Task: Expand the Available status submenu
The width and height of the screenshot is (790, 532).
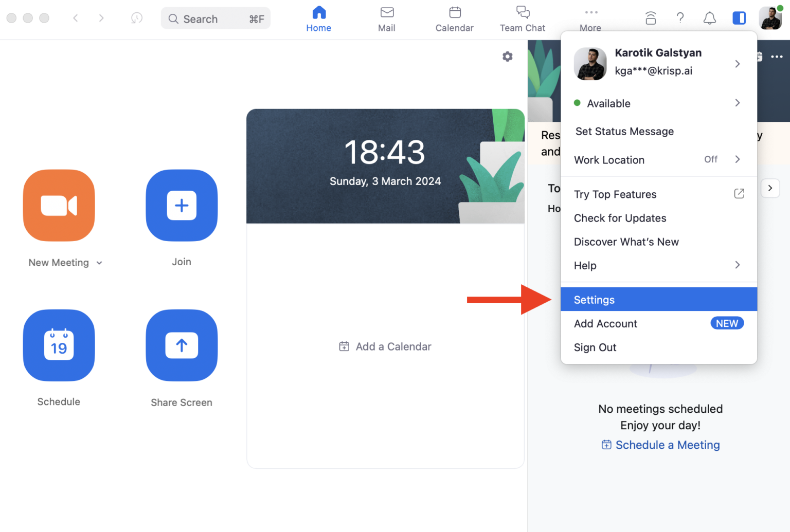Action: [x=658, y=103]
